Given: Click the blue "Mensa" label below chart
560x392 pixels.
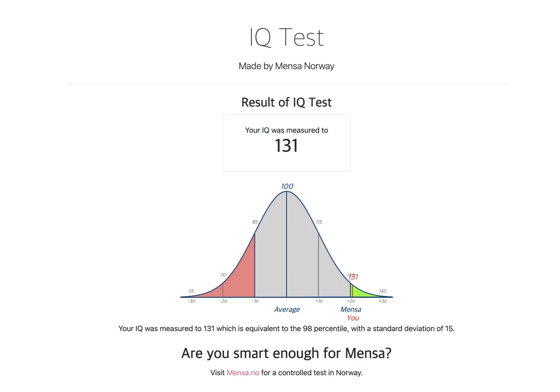Looking at the screenshot, I should [350, 309].
